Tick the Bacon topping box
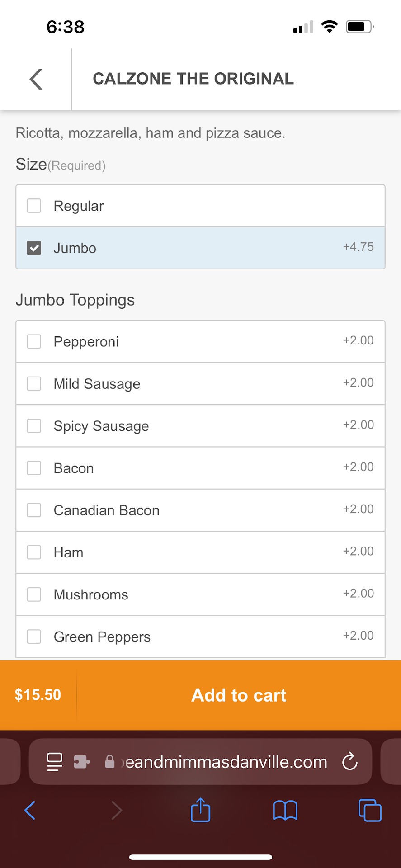The width and height of the screenshot is (401, 868). pyautogui.click(x=34, y=468)
